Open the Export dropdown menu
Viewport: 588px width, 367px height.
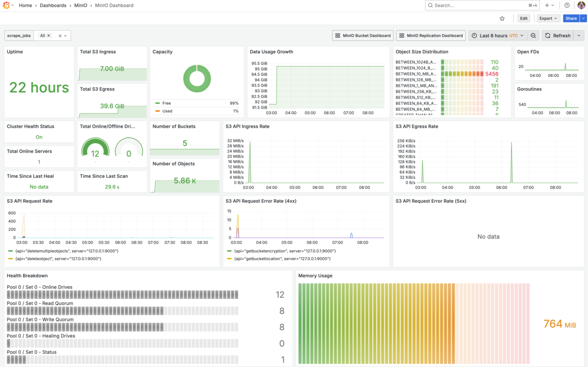(x=548, y=19)
